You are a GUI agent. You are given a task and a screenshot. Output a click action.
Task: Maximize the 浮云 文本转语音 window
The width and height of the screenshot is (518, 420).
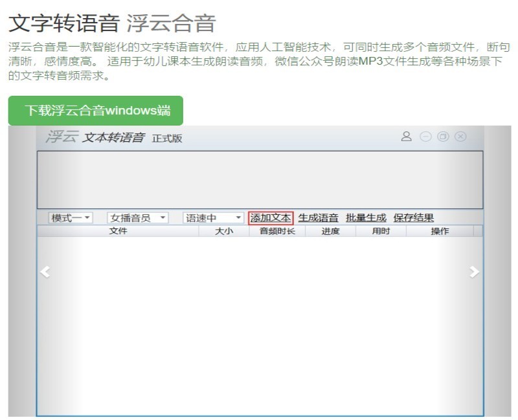443,137
